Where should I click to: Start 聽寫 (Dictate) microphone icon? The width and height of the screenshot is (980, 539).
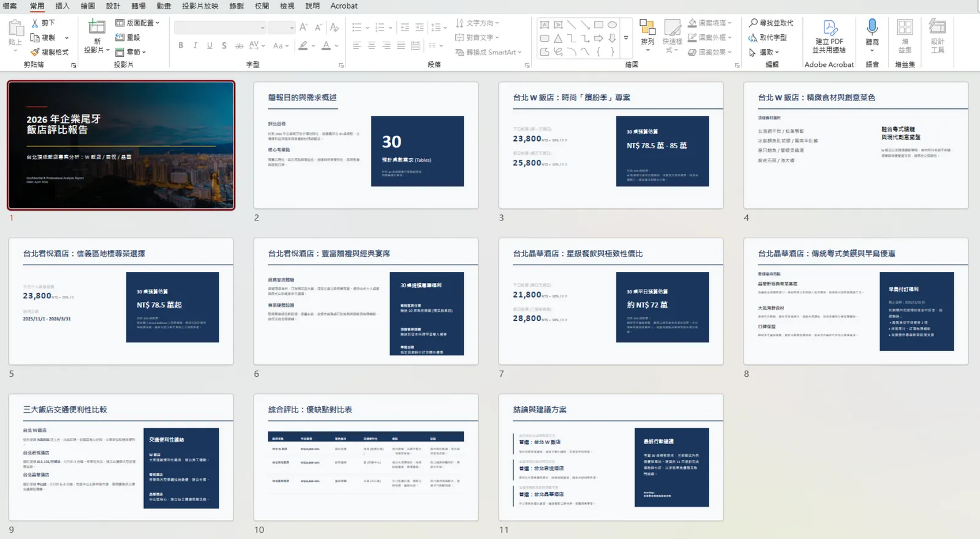[x=872, y=27]
